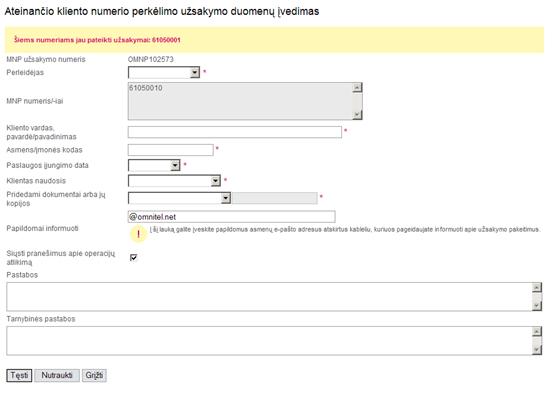Open the Paslaugos įjungimo data dropdown
The height and width of the screenshot is (397, 553).
154,165
